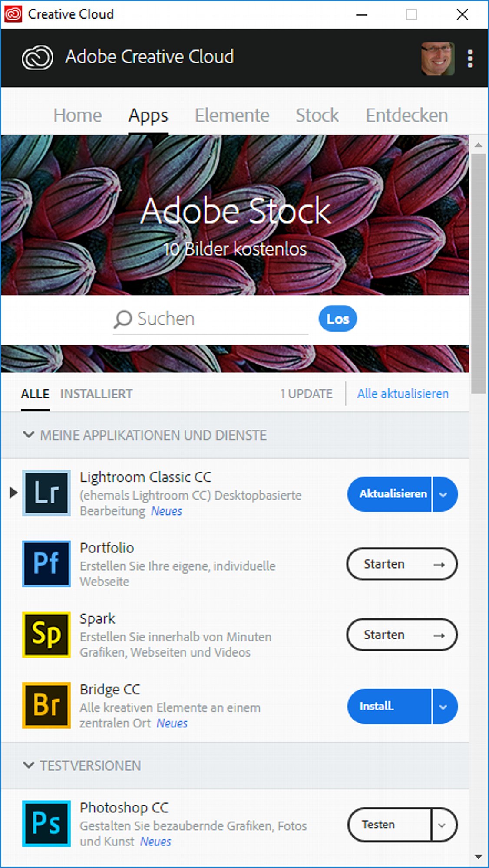Click the Photoshop CC Ps icon

click(46, 824)
